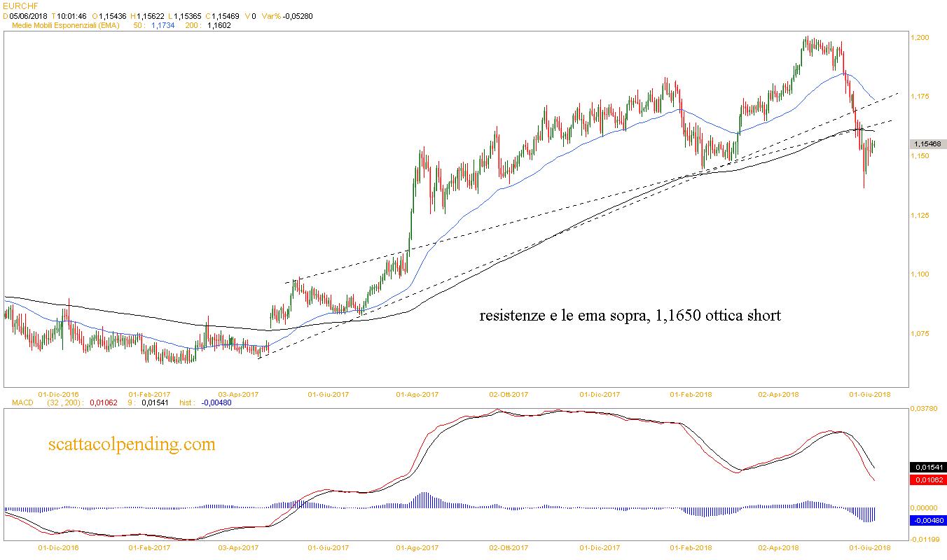Select the current price tag 1,15468

pos(927,143)
